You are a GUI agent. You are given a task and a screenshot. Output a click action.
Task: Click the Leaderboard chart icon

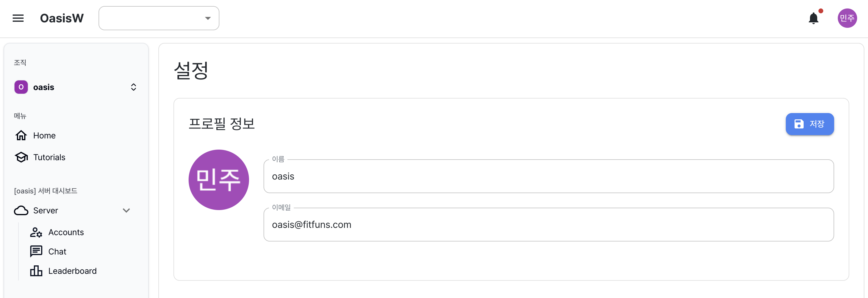point(36,271)
